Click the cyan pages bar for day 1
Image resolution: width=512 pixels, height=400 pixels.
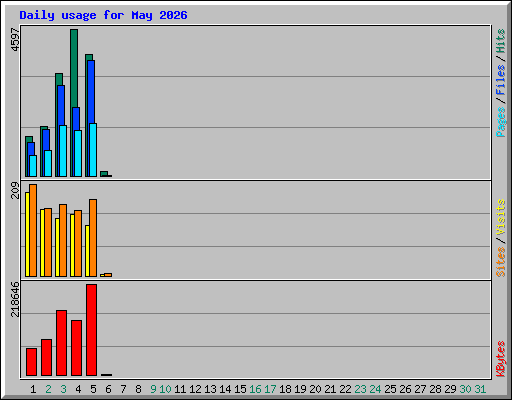(33, 166)
